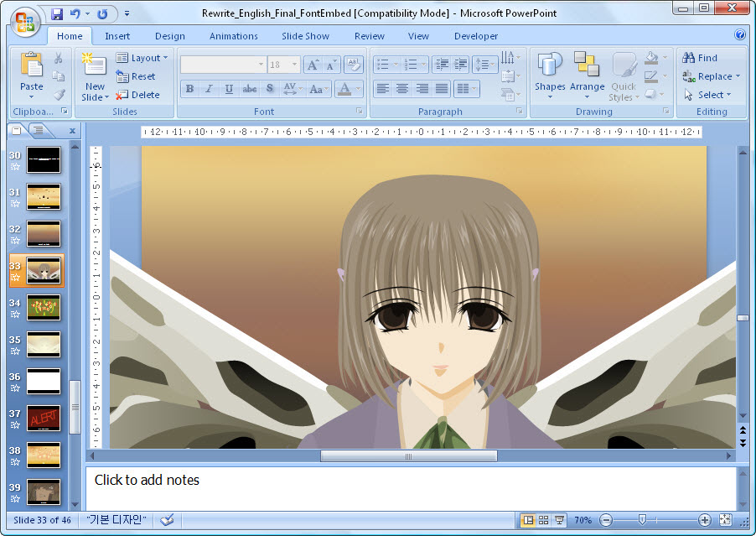This screenshot has width=756, height=536.
Task: Open PowerPoint Help
Action: pos(739,34)
